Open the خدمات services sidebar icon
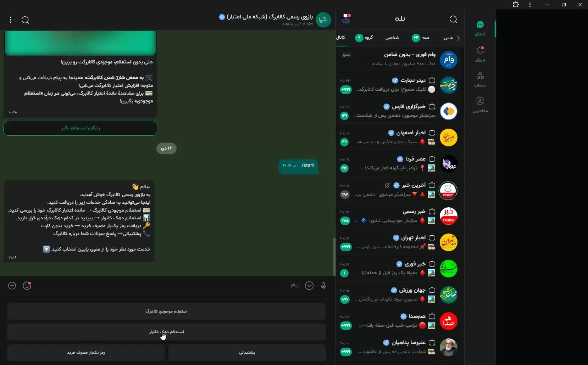 (480, 79)
